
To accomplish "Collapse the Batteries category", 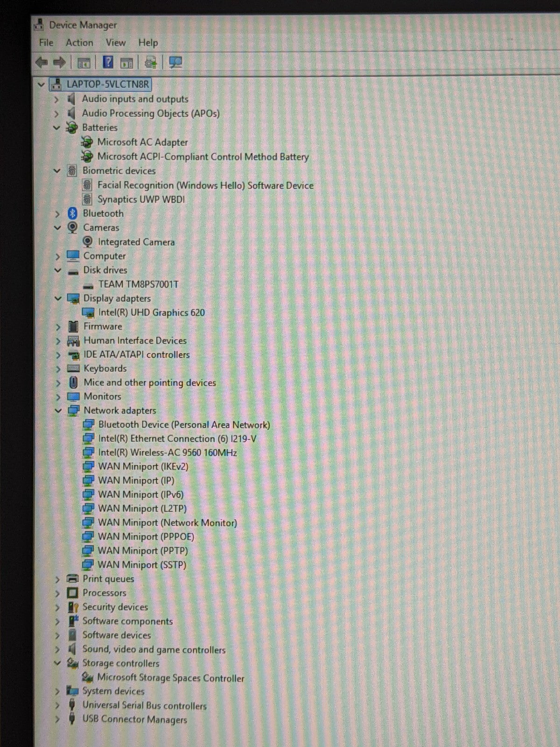I will [x=57, y=127].
